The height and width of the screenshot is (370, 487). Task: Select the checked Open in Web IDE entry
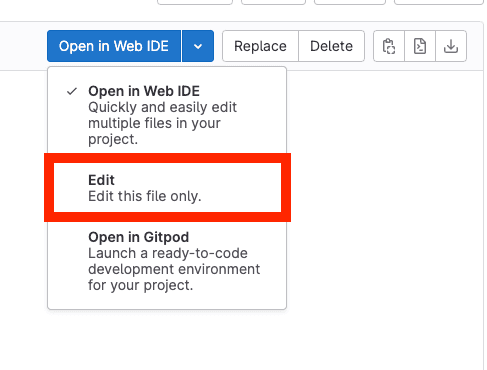click(167, 115)
